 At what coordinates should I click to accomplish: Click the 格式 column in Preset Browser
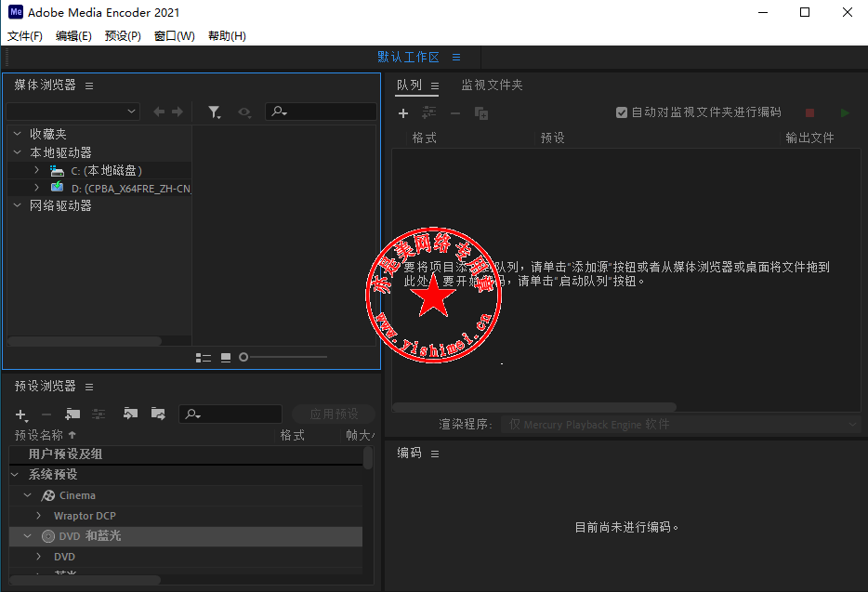293,435
